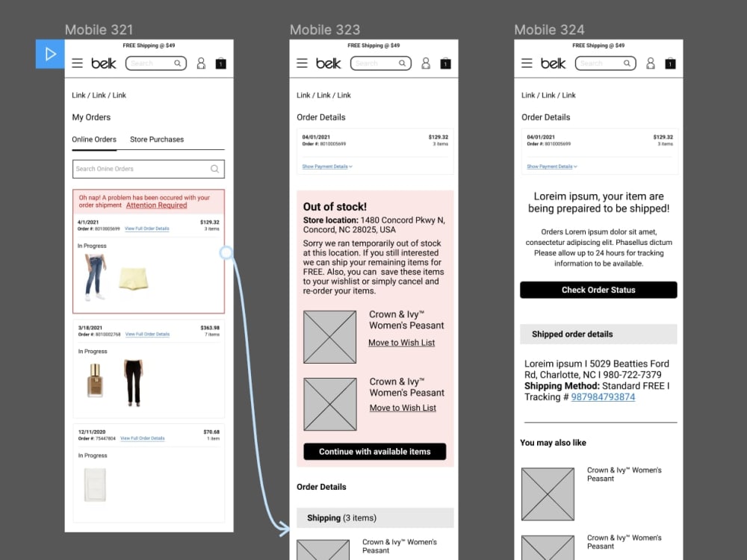This screenshot has height=560, width=747.
Task: Click the blue prototype play button
Action: [50, 54]
